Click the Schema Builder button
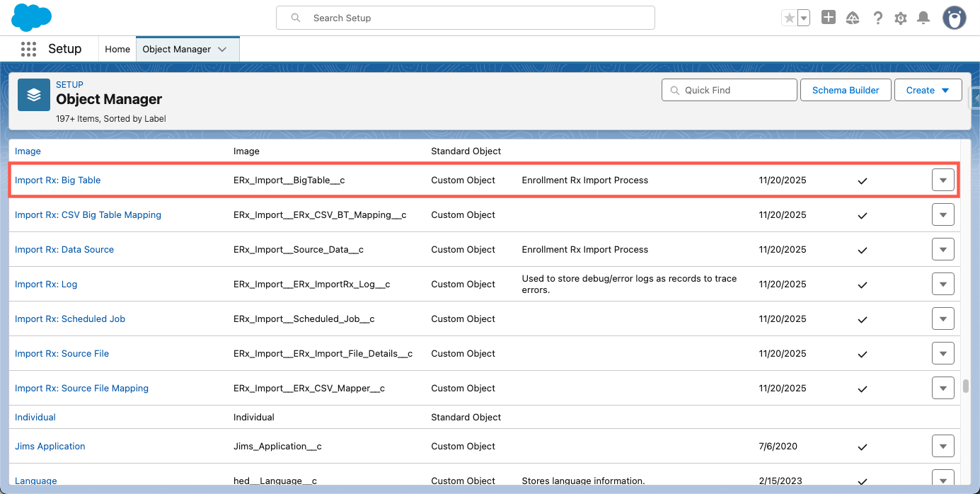This screenshot has width=980, height=494. [x=846, y=90]
